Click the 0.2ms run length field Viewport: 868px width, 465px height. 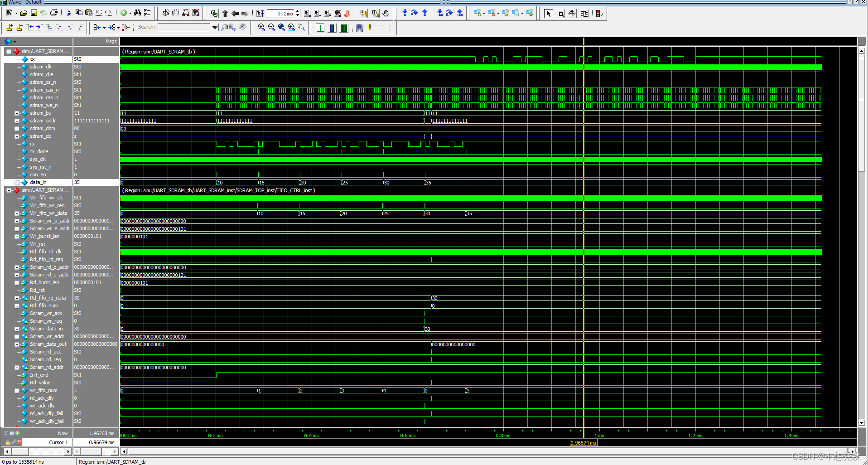[281, 14]
